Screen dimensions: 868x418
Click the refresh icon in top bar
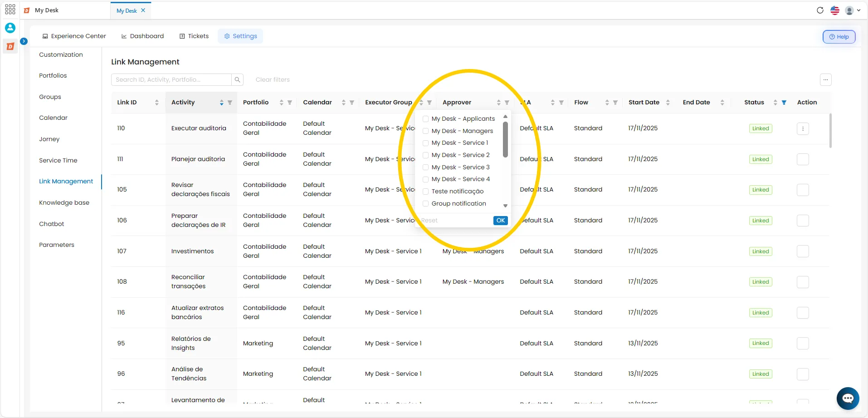point(820,10)
